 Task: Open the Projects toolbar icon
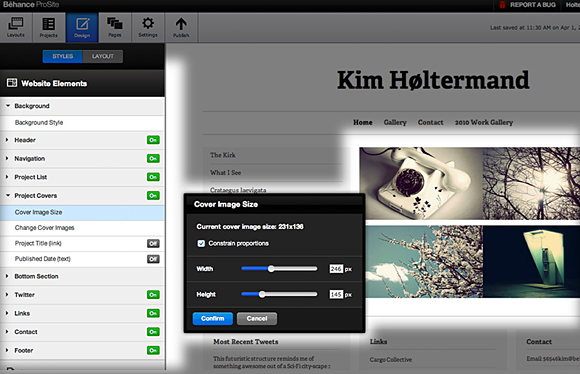click(x=48, y=27)
